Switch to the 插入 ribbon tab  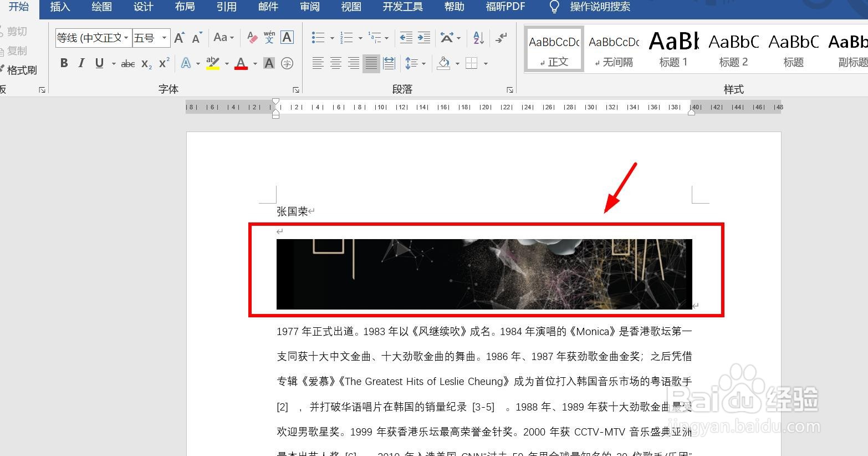coord(59,7)
